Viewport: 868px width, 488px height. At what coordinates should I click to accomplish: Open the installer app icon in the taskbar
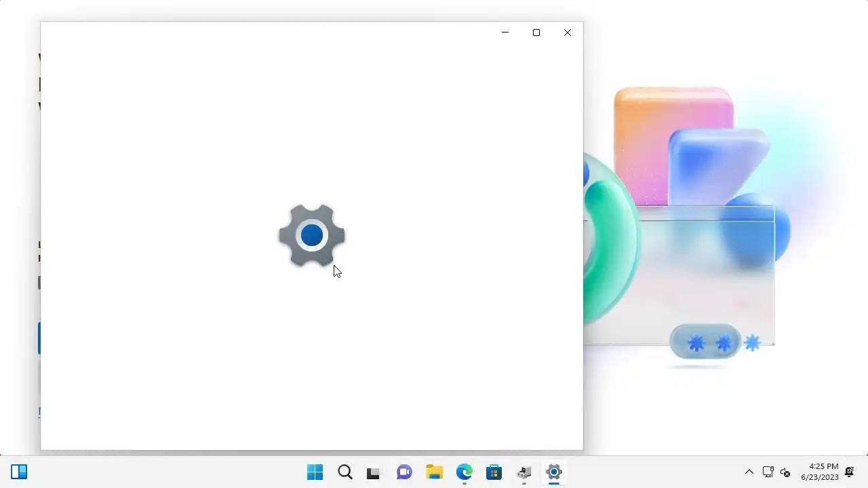524,472
